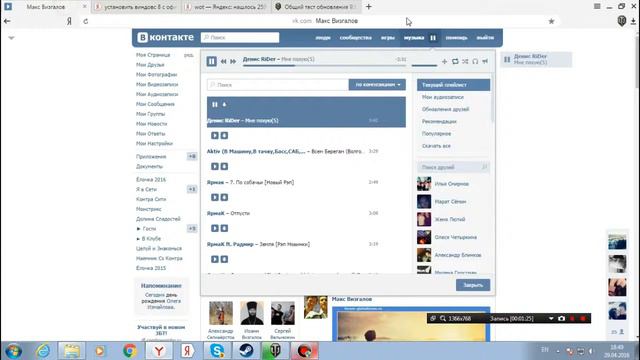The image size is (640, 360).
Task: Add current track with the plus icon
Action: (444, 61)
